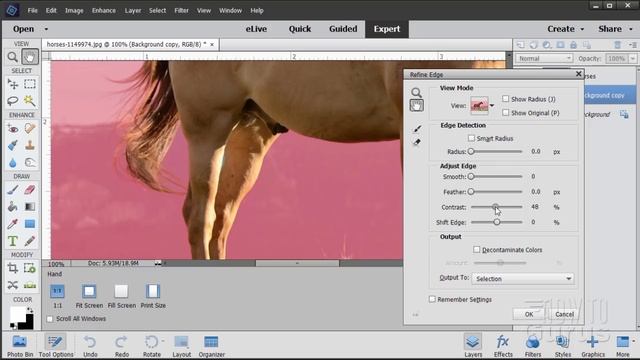Click the Fit Screen button
The image size is (640, 360).
click(x=89, y=296)
